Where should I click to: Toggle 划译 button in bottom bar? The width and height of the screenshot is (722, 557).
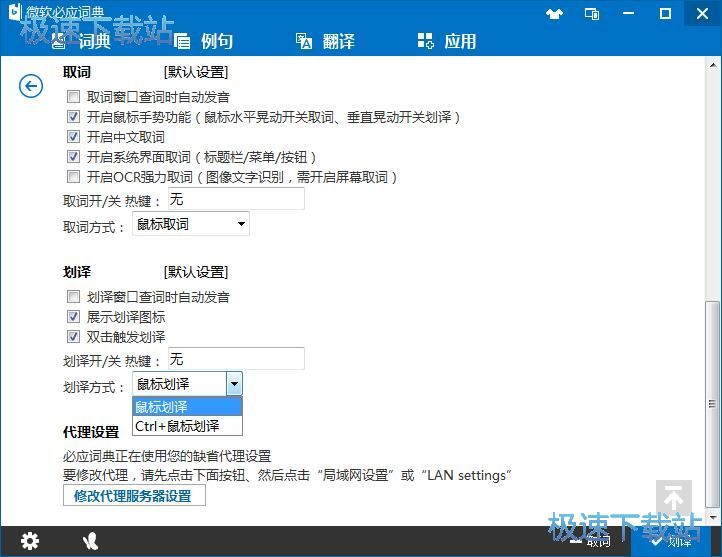click(671, 541)
